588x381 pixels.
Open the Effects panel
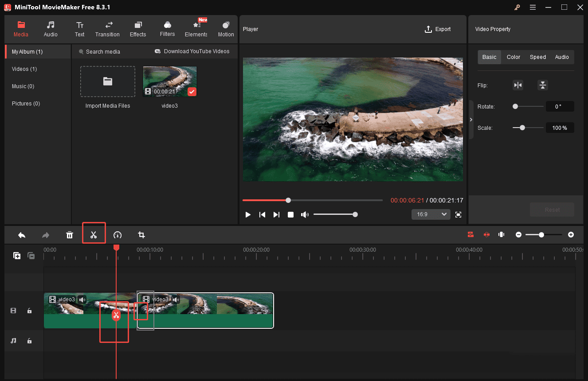coord(137,29)
